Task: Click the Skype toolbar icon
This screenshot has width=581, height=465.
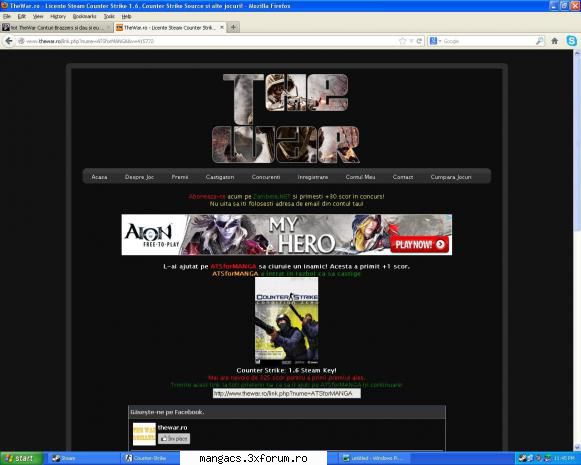Action: 572,40
